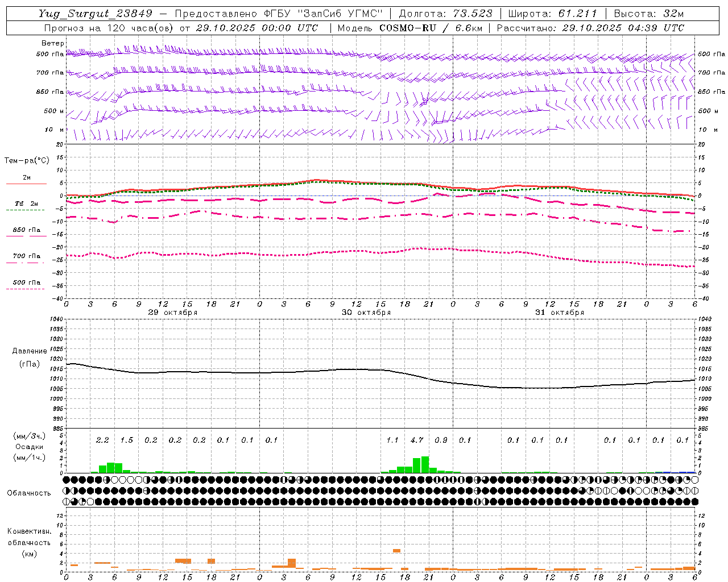
Task: Click the 'Осадки' precipitation heading
Action: (30, 447)
